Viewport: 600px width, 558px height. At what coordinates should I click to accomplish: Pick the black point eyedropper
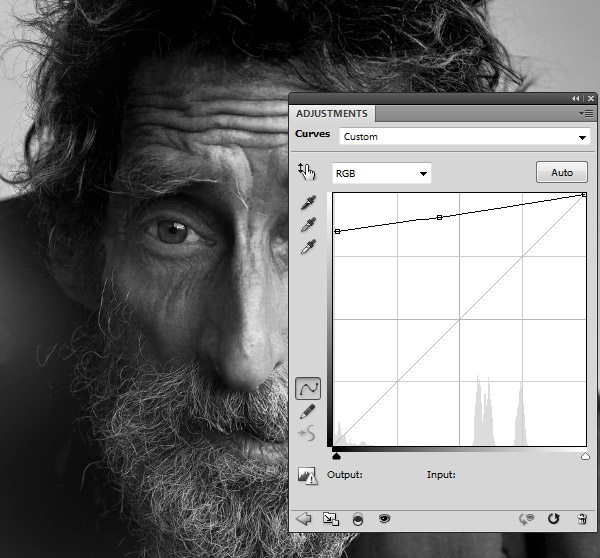click(308, 203)
